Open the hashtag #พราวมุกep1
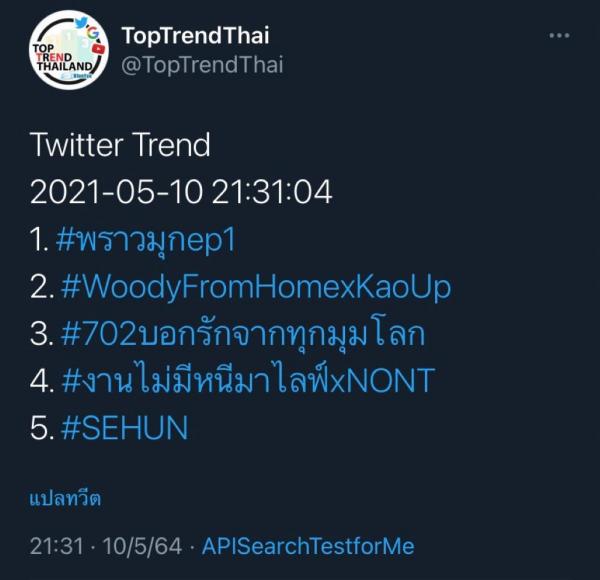This screenshot has height=580, width=600. coord(146,241)
